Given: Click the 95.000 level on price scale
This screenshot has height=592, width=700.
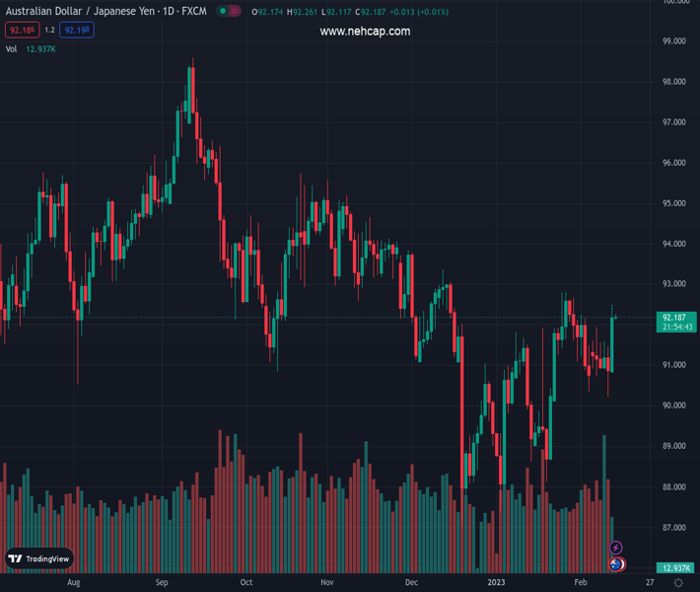Looking at the screenshot, I should [x=674, y=203].
